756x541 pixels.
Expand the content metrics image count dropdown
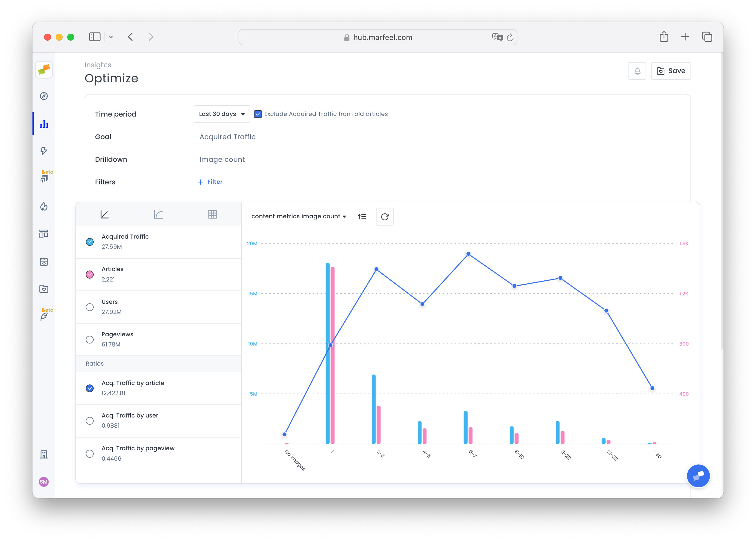[x=298, y=217]
